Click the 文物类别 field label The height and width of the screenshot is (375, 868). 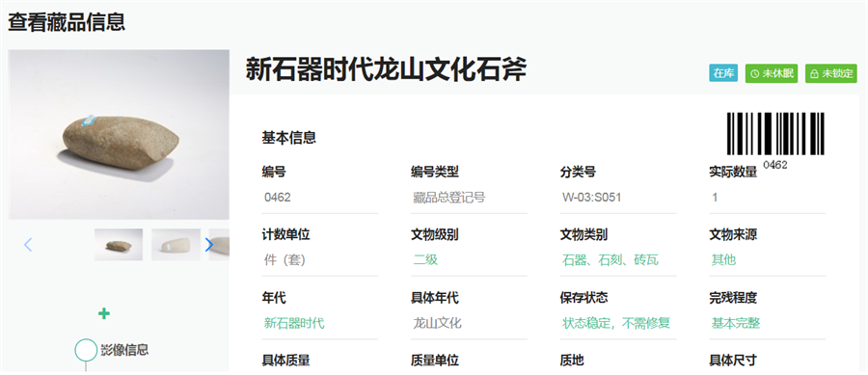583,234
